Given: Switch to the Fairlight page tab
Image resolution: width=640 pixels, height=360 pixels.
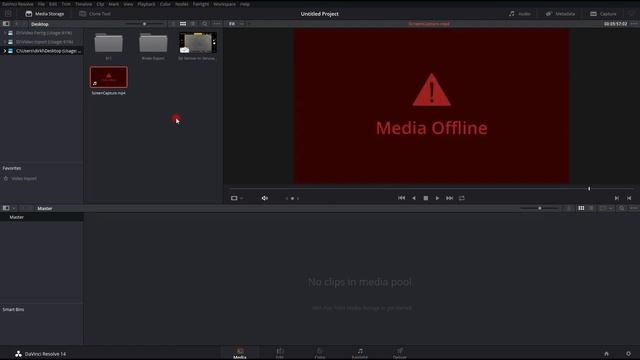Looking at the screenshot, I should (x=360, y=353).
